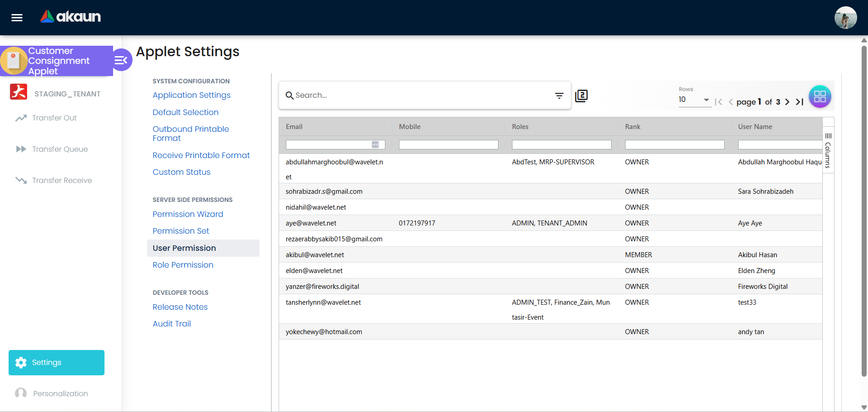Select the Transfer Out sidebar icon
The width and height of the screenshot is (868, 412).
point(21,118)
